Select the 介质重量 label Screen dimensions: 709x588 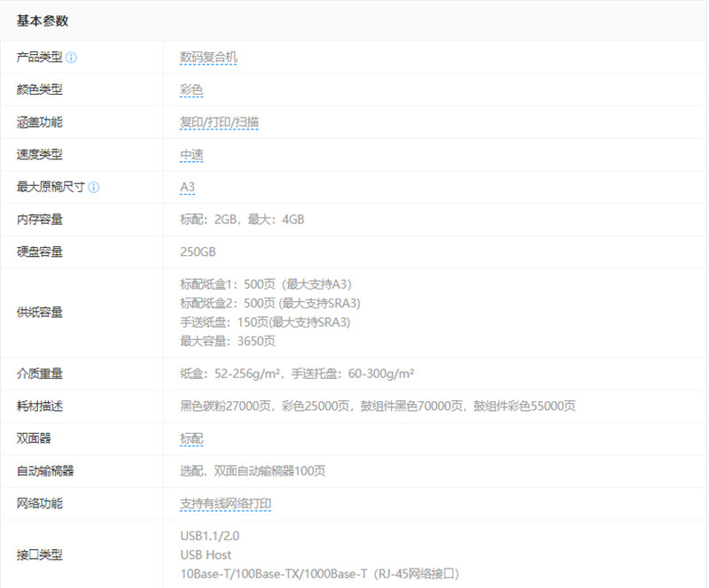(39, 374)
